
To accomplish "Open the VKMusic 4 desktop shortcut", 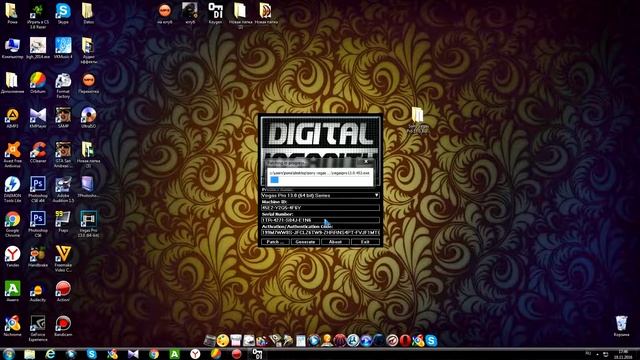I will point(63,48).
